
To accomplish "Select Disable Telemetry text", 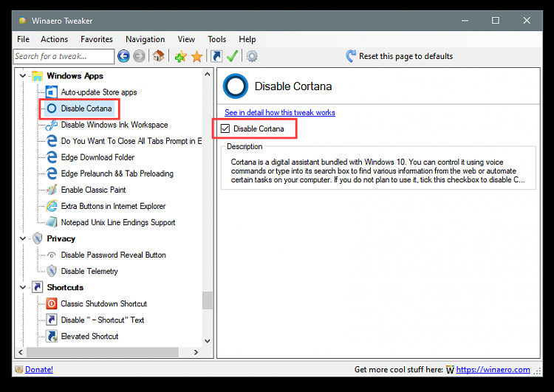I will [x=89, y=271].
